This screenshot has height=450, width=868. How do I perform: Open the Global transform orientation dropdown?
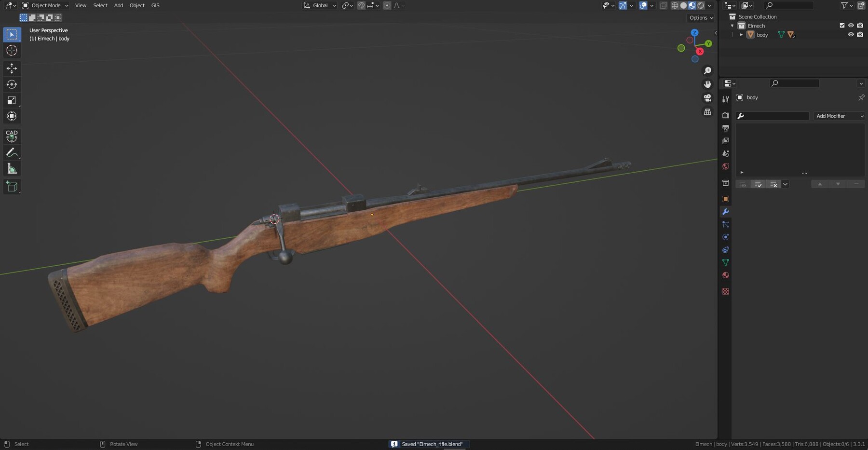point(320,5)
